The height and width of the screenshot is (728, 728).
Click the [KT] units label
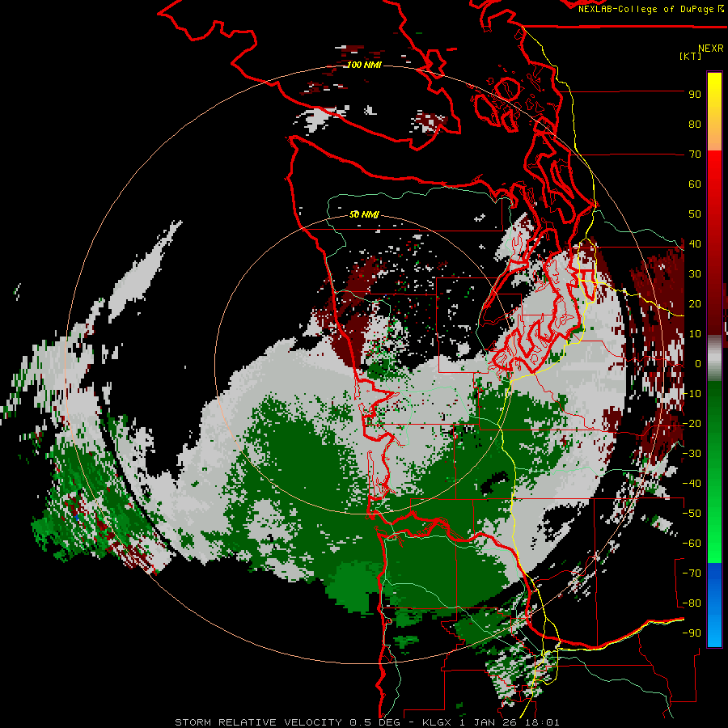(x=690, y=56)
